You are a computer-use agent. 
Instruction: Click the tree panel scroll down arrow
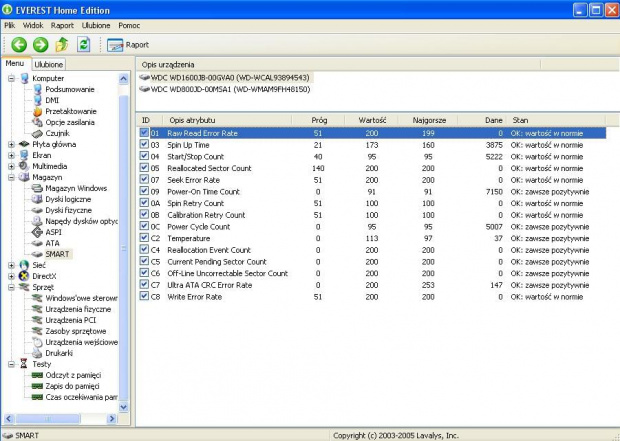(x=124, y=407)
